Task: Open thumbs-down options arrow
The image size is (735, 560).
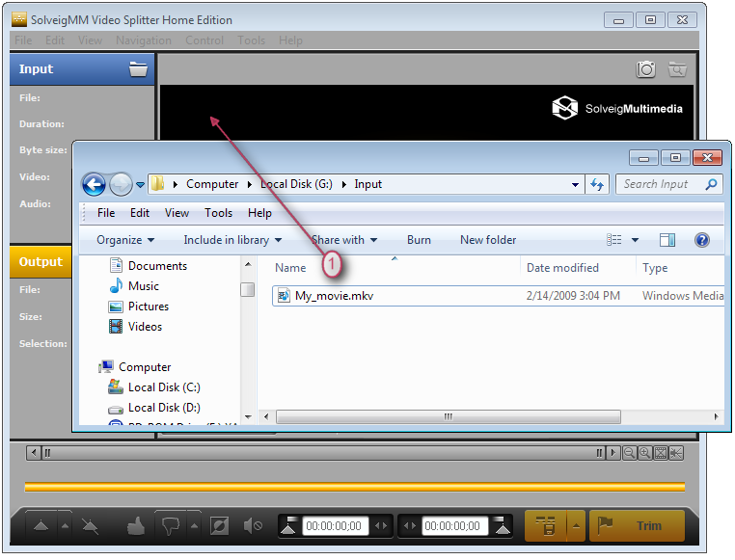Action: point(194,526)
